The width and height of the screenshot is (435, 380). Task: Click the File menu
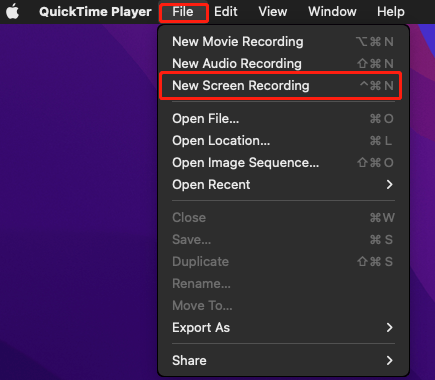183,12
